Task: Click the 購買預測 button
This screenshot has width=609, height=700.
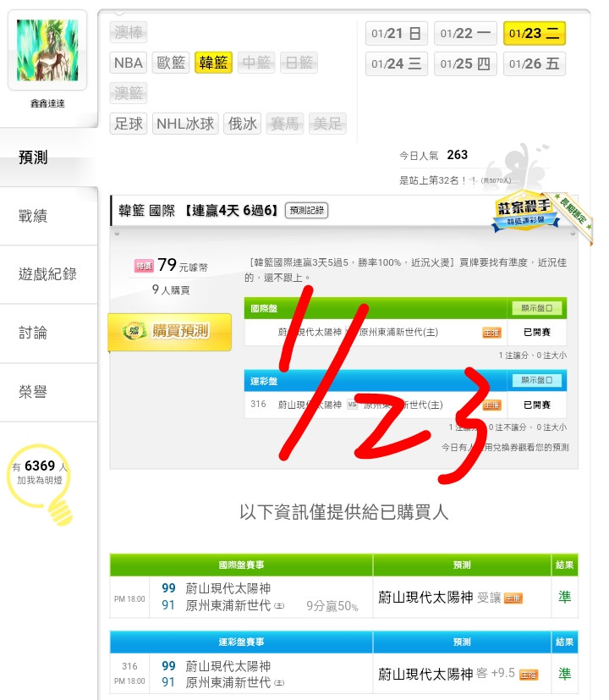Action: (x=169, y=332)
